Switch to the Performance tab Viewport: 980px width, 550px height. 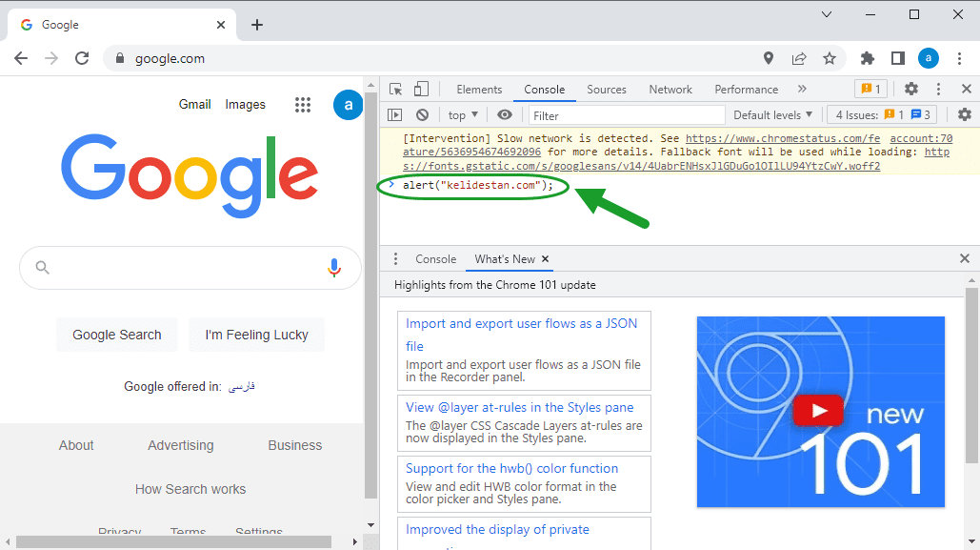tap(747, 90)
